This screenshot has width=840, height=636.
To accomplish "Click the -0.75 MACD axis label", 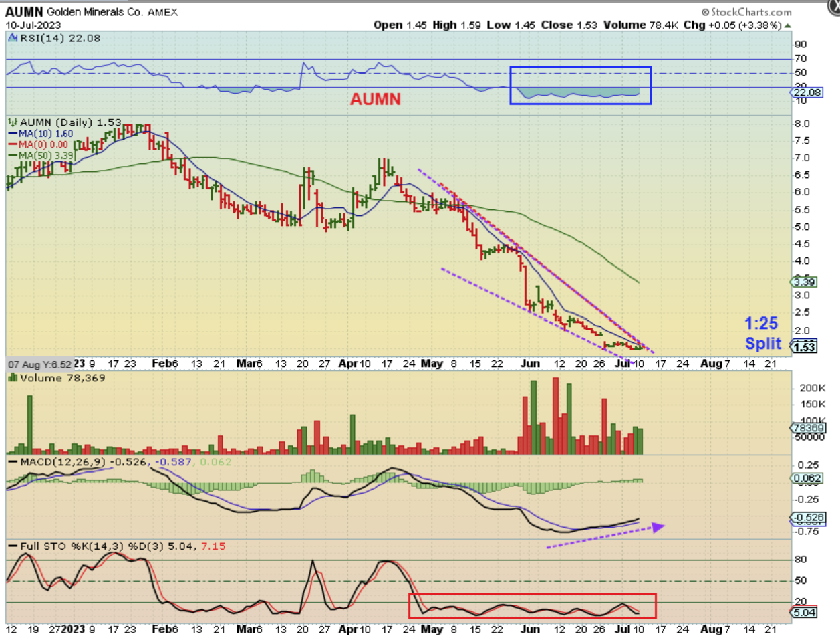I will point(807,532).
